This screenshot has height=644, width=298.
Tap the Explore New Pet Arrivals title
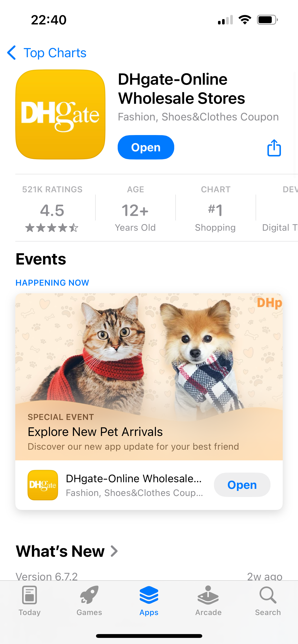95,432
